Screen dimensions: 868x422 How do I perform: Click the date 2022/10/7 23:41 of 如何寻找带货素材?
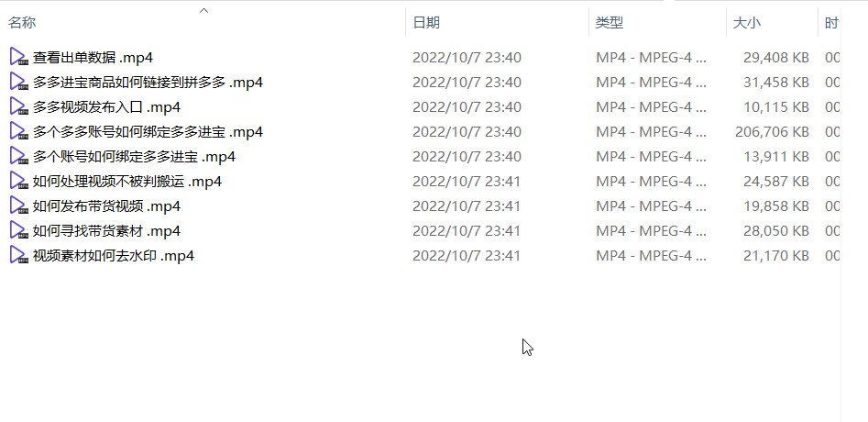coord(467,231)
